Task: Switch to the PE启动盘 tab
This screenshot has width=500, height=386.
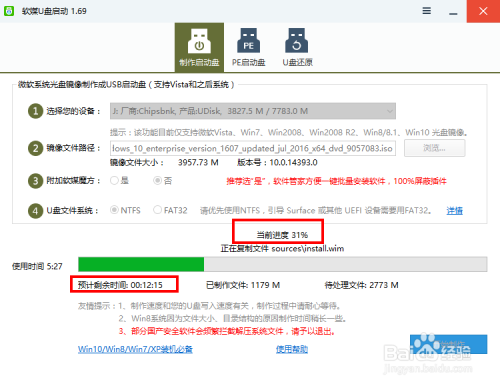Action: (248, 47)
